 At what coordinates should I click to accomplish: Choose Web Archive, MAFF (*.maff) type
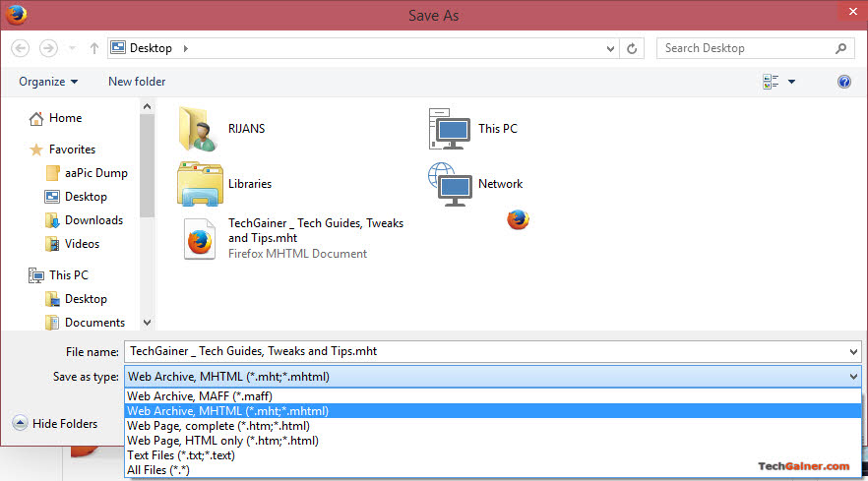coord(493,396)
